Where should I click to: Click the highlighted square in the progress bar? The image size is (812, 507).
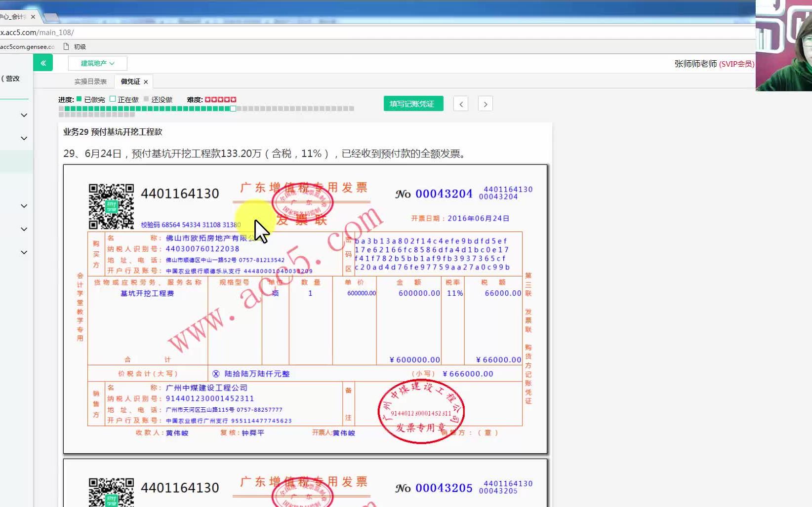coord(233,108)
